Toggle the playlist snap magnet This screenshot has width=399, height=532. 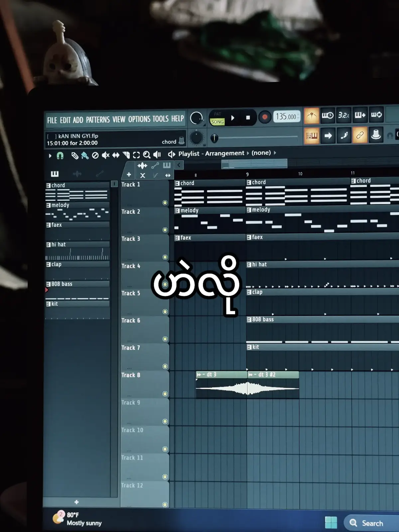tap(60, 156)
